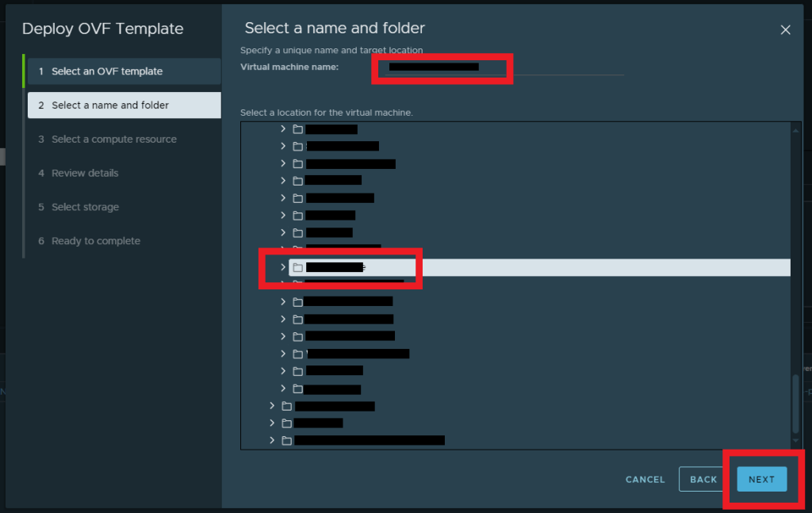Image resolution: width=812 pixels, height=513 pixels.
Task: Go to step 1 Select an OVF template
Action: pos(107,71)
